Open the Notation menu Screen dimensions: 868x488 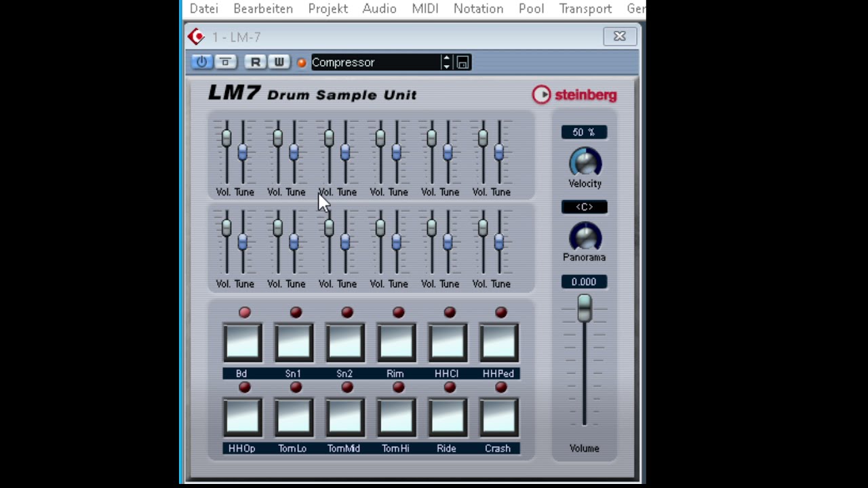pyautogui.click(x=479, y=9)
